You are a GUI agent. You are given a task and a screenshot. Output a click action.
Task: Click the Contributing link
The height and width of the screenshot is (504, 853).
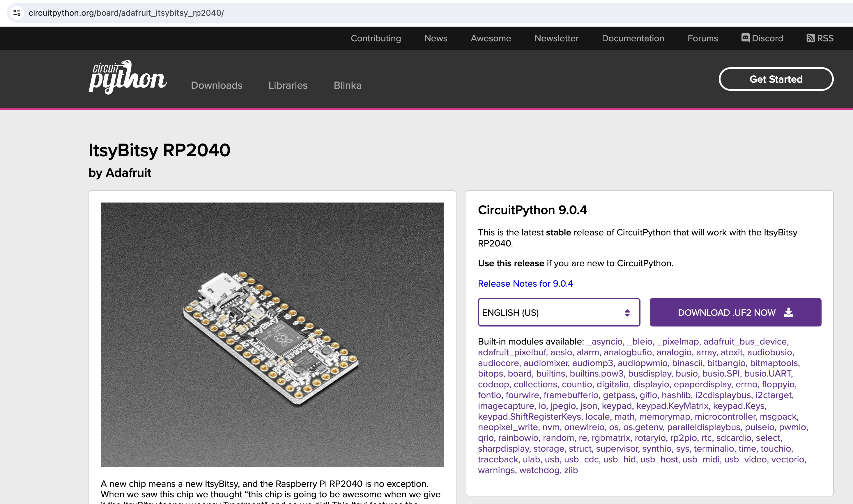pyautogui.click(x=376, y=38)
